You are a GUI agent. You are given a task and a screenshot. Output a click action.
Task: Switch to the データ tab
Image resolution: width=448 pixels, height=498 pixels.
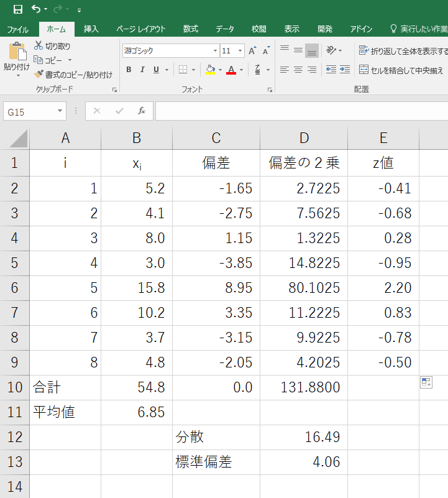225,29
